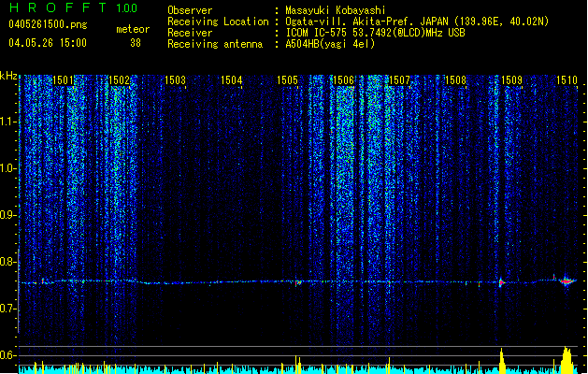Click the red meteor echo near 1510
Viewport: 588px width, 374px height.
coord(567,281)
